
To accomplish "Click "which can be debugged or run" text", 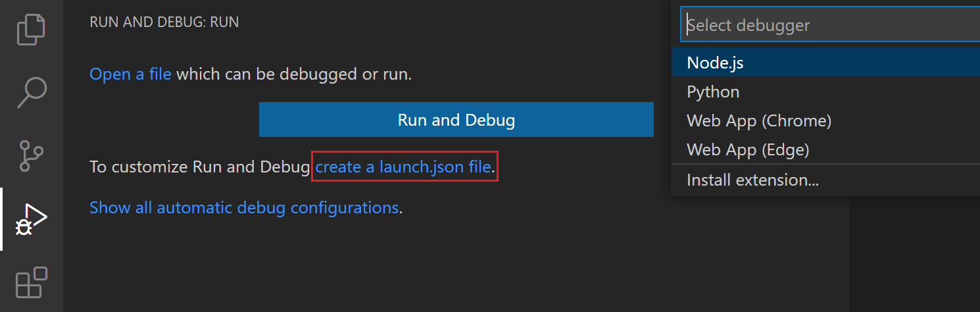I will tap(293, 74).
